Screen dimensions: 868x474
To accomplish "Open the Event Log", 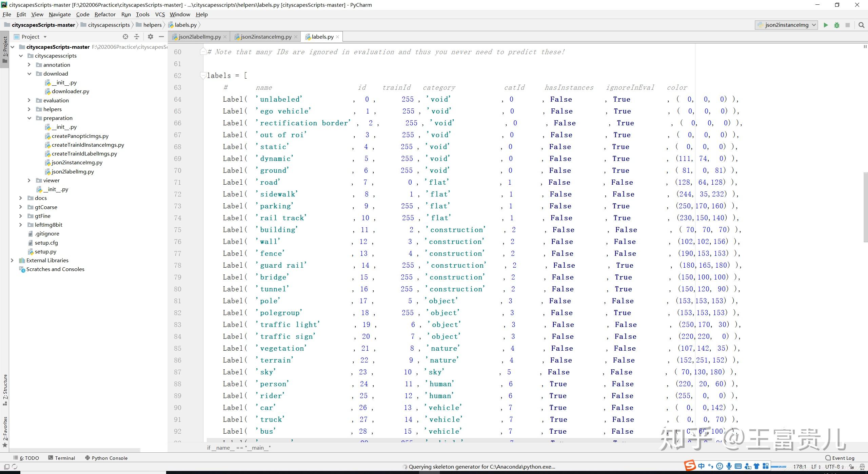I will click(x=840, y=458).
